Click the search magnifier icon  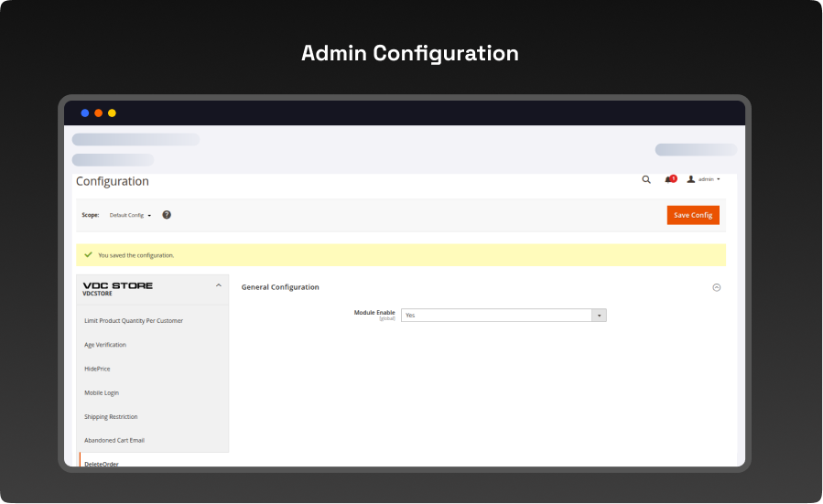[646, 180]
